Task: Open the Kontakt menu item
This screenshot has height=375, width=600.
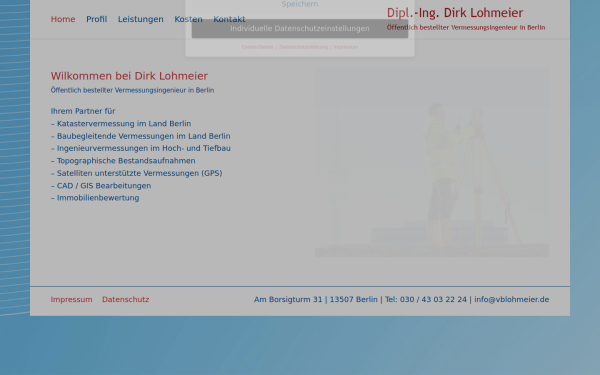Action: coord(229,19)
